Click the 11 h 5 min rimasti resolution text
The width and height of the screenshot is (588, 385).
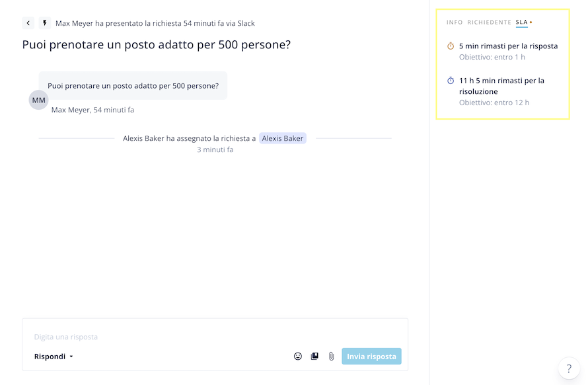[x=501, y=86]
